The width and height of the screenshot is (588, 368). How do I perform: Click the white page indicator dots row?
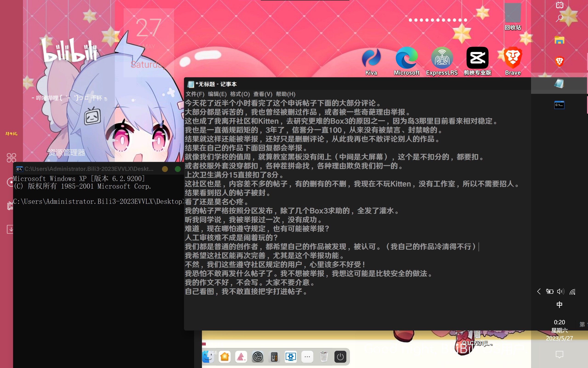point(438,20)
